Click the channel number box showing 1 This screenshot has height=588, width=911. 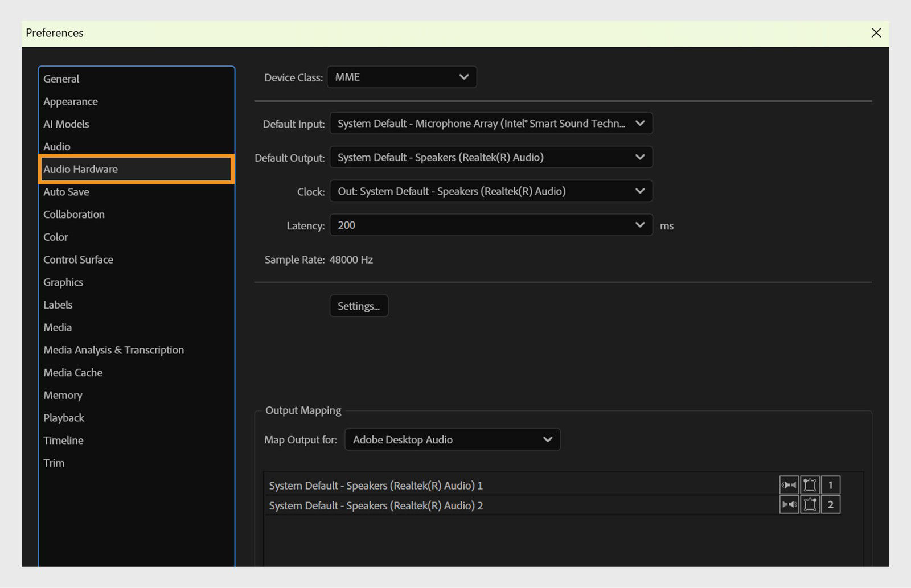[x=831, y=485]
